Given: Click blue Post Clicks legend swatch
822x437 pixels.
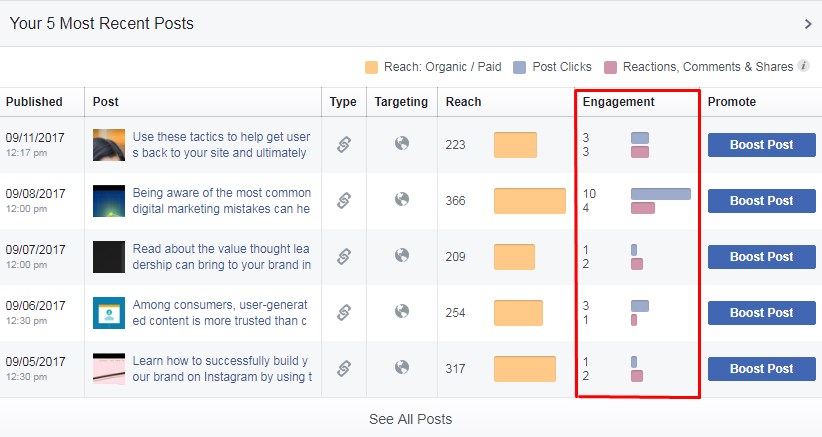Looking at the screenshot, I should 520,67.
